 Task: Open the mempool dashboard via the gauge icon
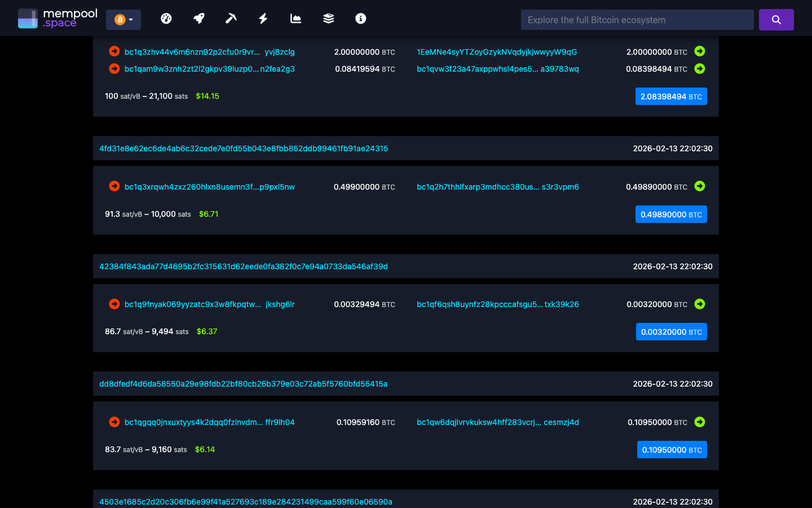tap(166, 18)
